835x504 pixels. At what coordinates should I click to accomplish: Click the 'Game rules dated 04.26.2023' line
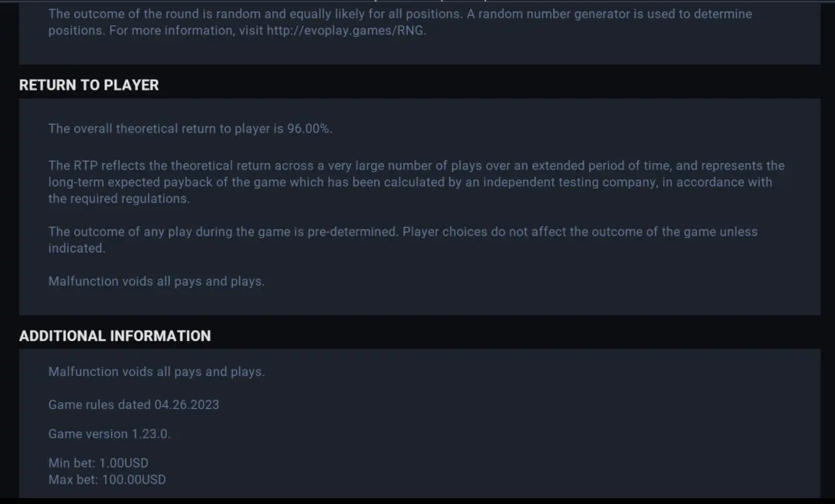click(133, 404)
